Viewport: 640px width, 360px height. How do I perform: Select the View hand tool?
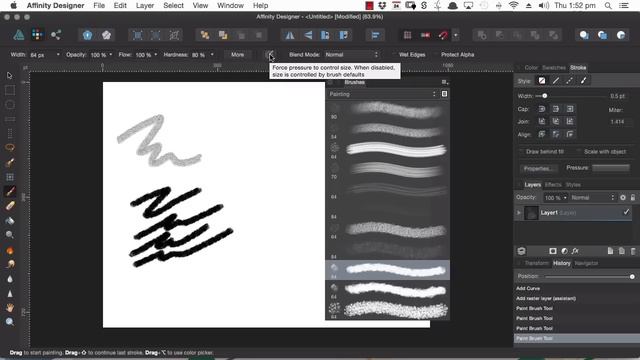[10, 307]
